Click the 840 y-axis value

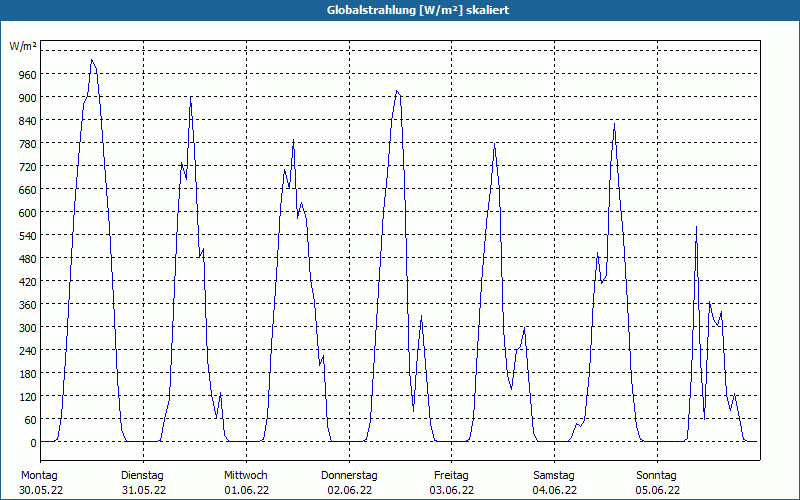[x=28, y=121]
